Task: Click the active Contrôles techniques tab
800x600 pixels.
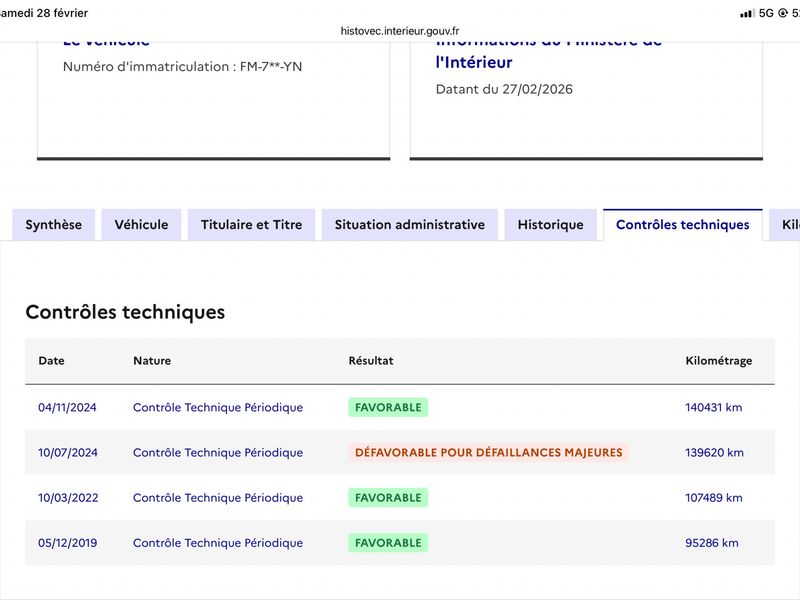Action: [682, 225]
